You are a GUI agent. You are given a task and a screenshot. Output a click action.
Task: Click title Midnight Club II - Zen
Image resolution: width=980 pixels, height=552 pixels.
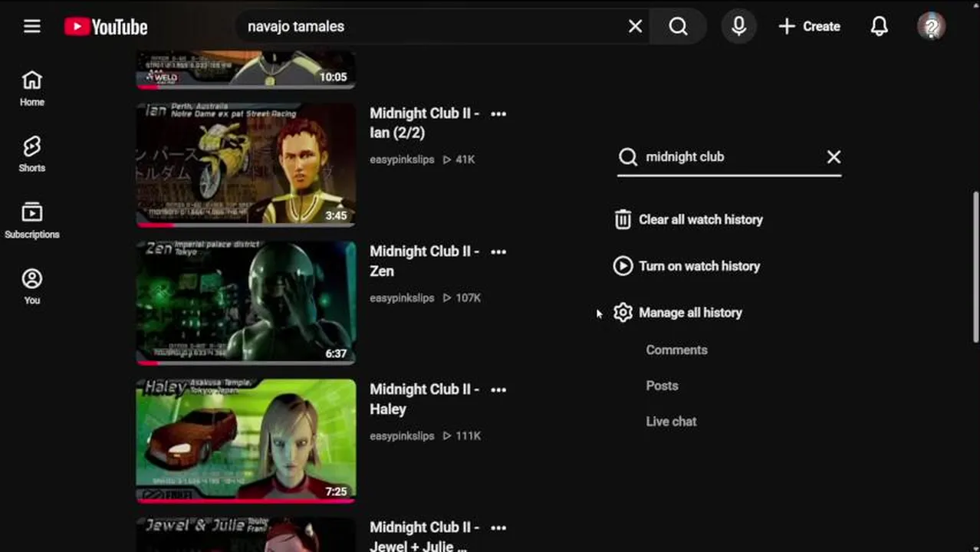click(x=424, y=261)
